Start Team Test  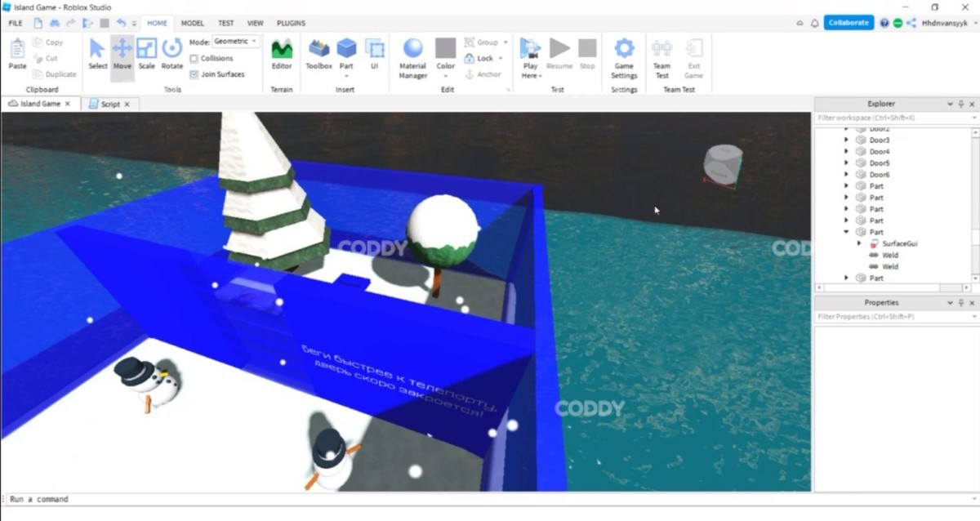click(661, 56)
